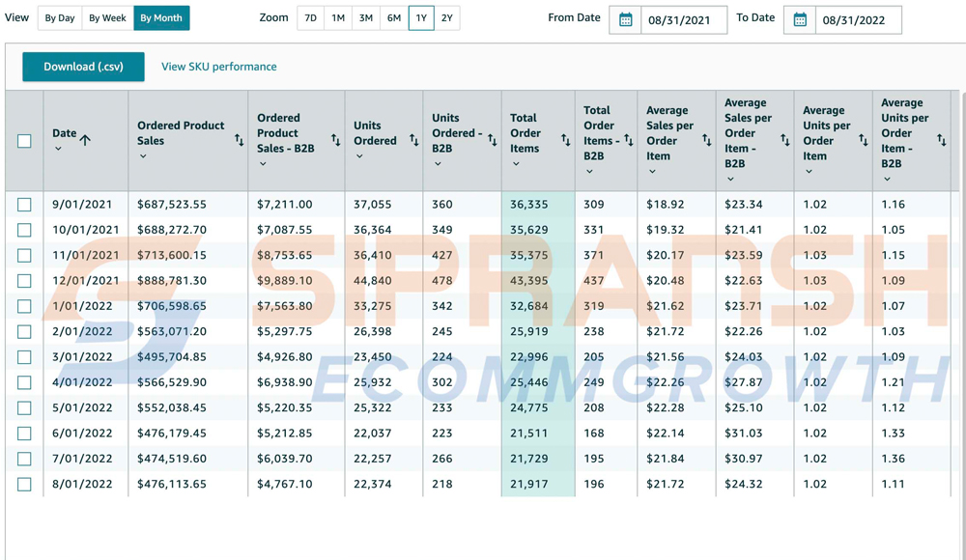Viewport: 966px width, 560px height.
Task: Tick the checkbox for 12/01/2021 row
Action: coord(24,281)
